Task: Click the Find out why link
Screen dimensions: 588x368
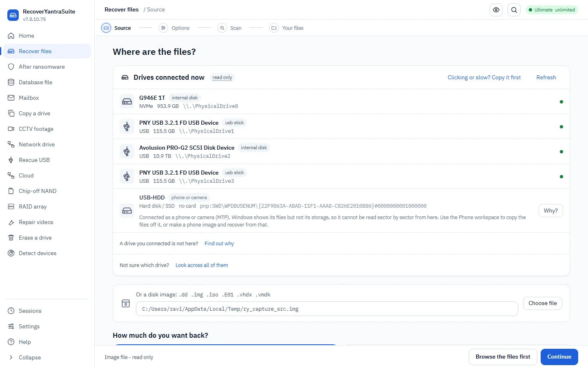Action: click(x=219, y=243)
